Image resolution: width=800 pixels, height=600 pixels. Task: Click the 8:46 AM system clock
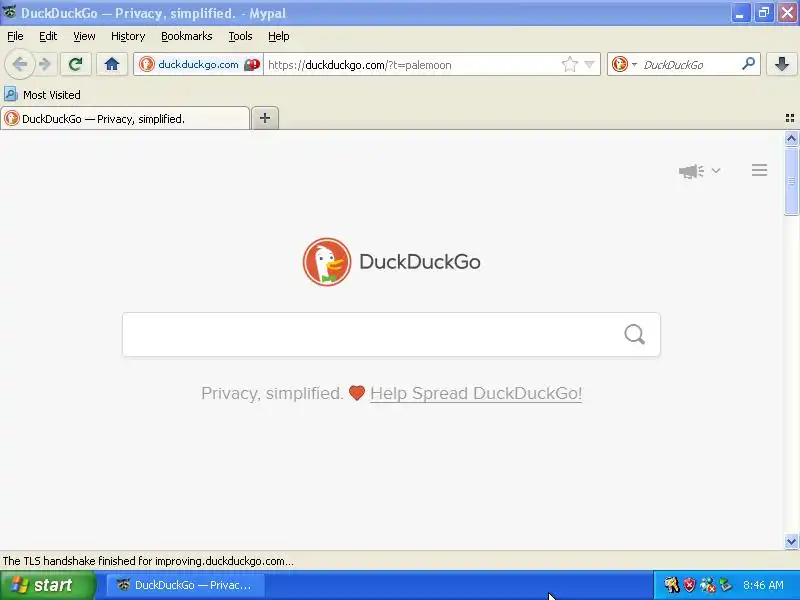point(763,585)
